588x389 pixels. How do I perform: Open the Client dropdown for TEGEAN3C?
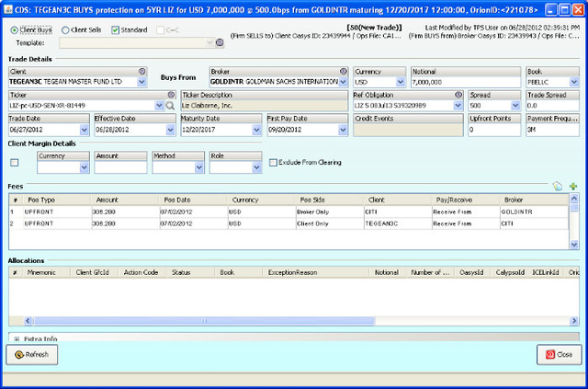[141, 82]
